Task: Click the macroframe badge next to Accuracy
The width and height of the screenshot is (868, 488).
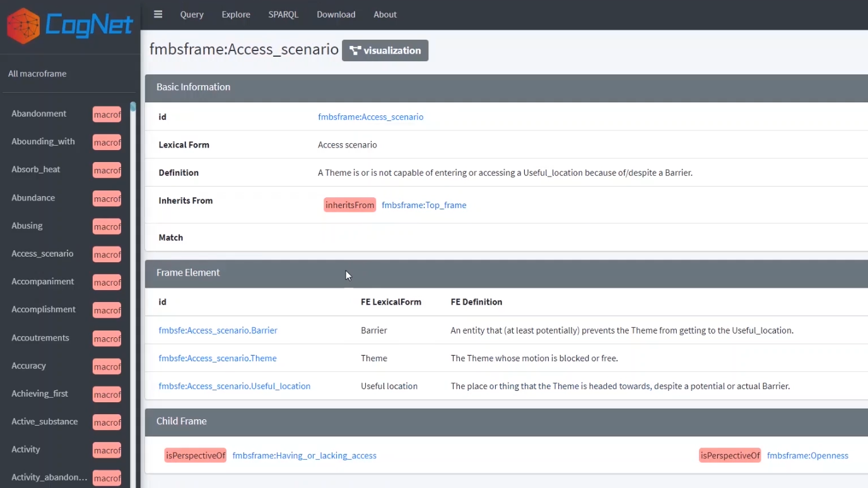Action: coord(107,366)
